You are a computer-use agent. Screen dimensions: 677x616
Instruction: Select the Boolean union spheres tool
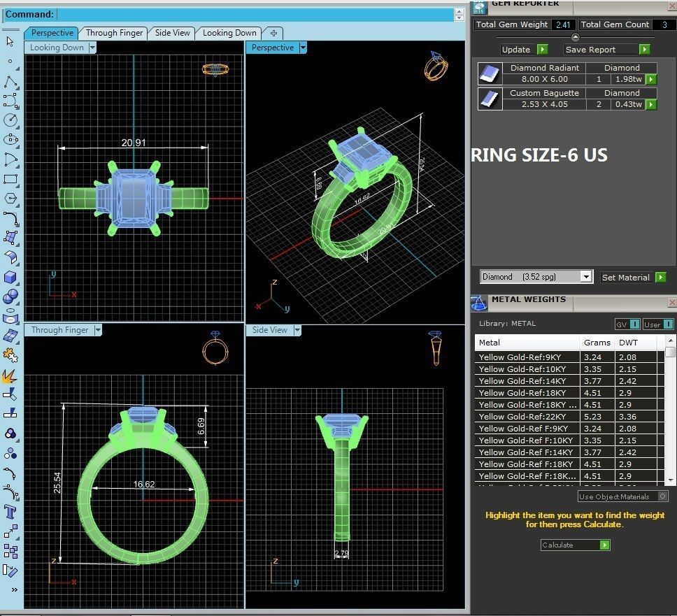tap(10, 296)
